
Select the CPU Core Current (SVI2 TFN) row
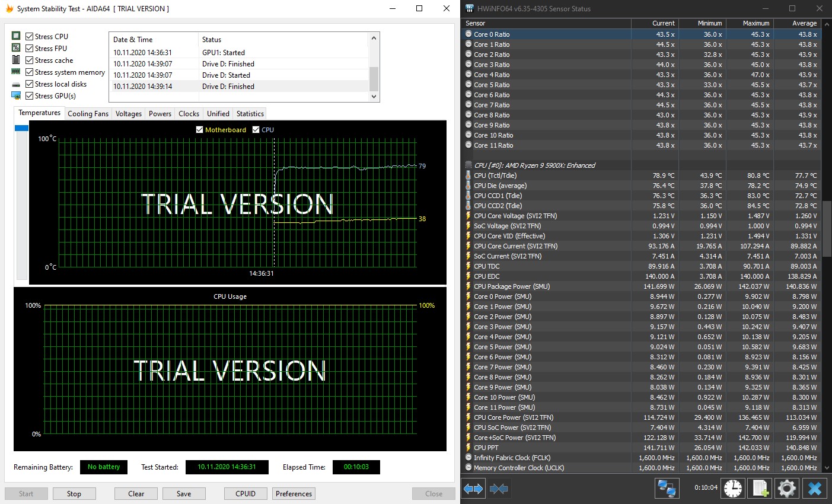click(x=641, y=246)
